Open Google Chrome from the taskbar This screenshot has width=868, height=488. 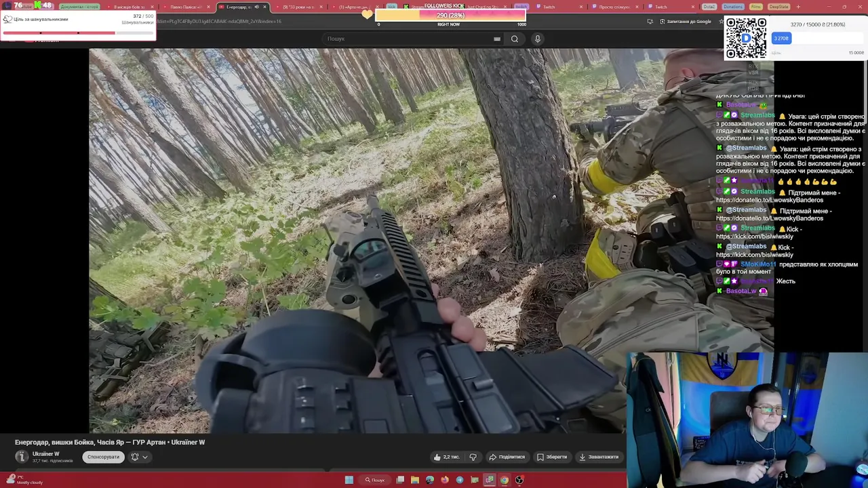click(505, 480)
